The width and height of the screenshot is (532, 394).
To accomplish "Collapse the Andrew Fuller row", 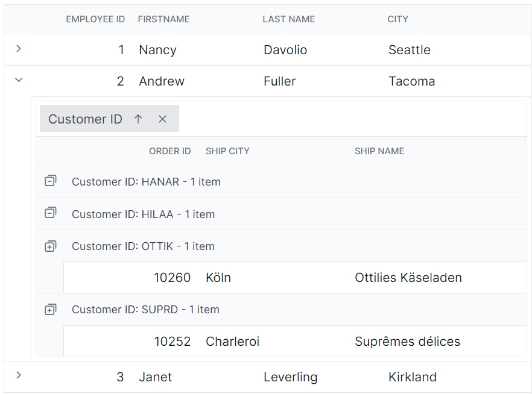I will (19, 80).
